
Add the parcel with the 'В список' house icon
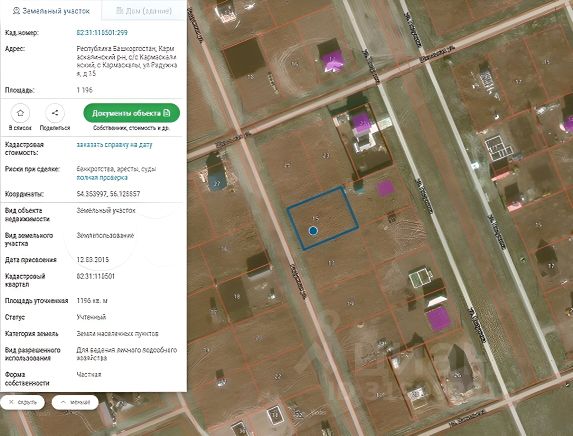tap(20, 113)
